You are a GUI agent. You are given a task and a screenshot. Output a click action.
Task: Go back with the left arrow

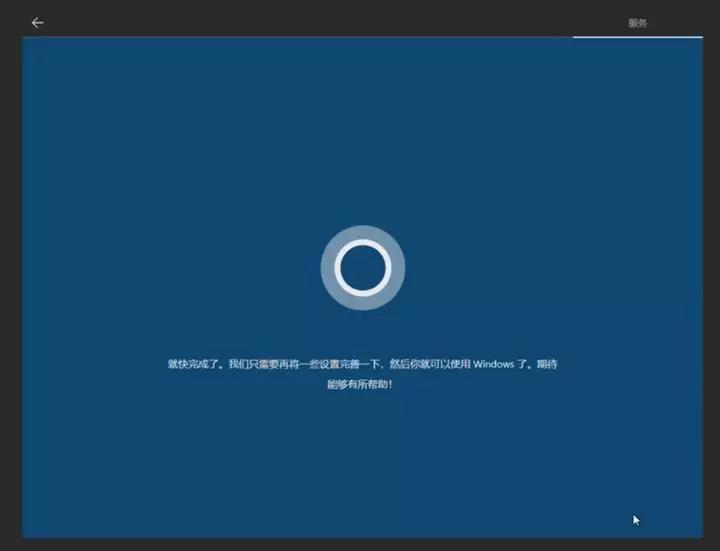click(x=37, y=22)
